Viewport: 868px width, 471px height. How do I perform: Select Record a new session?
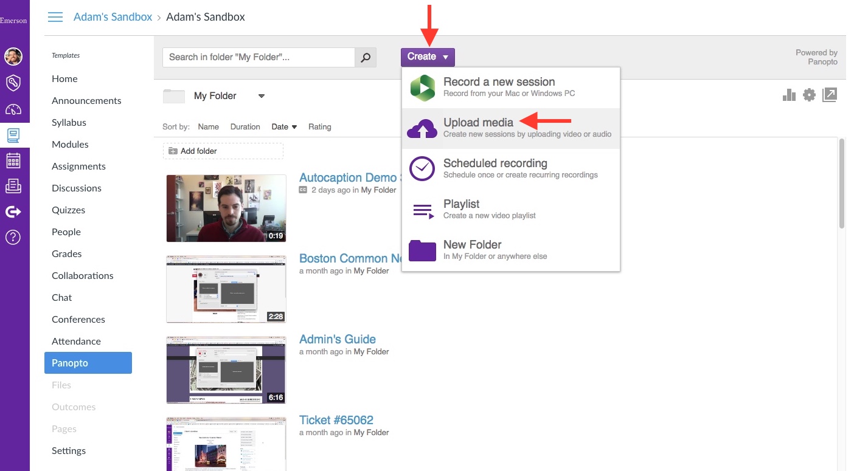pos(511,88)
